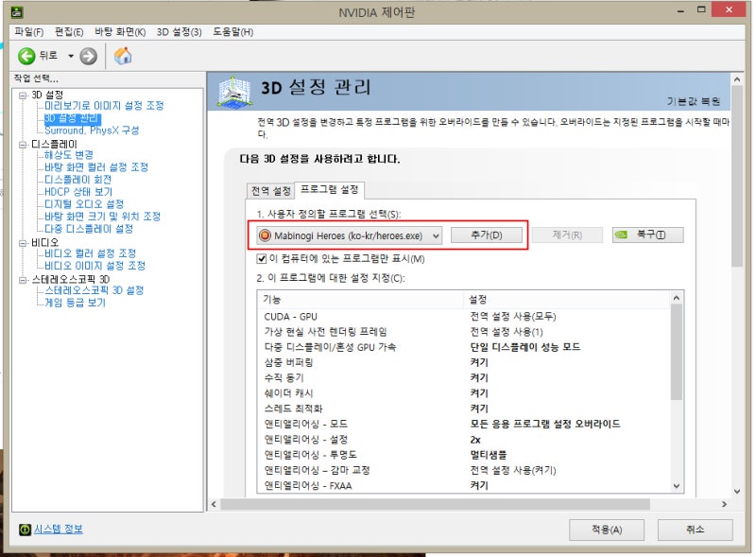Click the 취소 button

[696, 530]
